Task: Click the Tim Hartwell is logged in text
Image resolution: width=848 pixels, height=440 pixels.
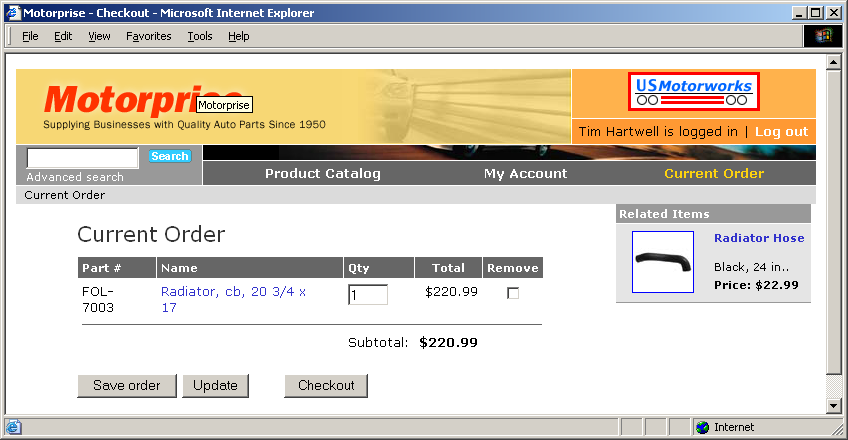Action: coord(658,132)
